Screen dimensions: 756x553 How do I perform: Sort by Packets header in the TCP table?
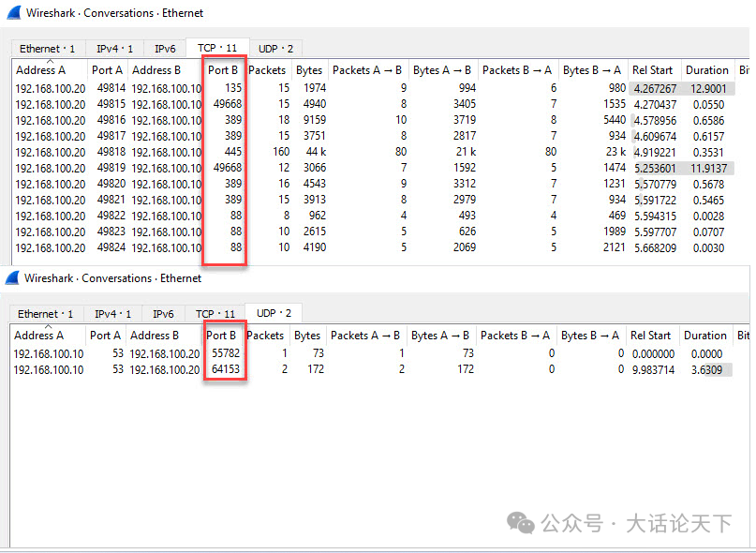coord(267,70)
